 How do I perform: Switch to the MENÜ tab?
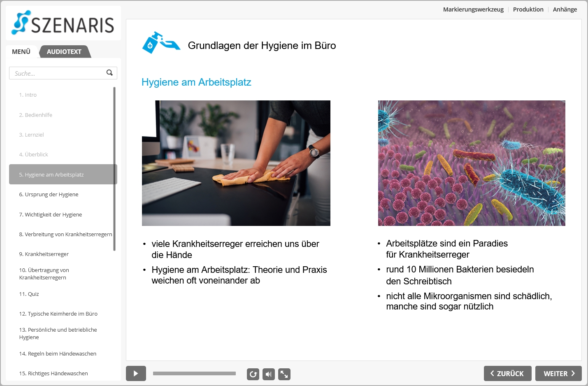pos(21,51)
